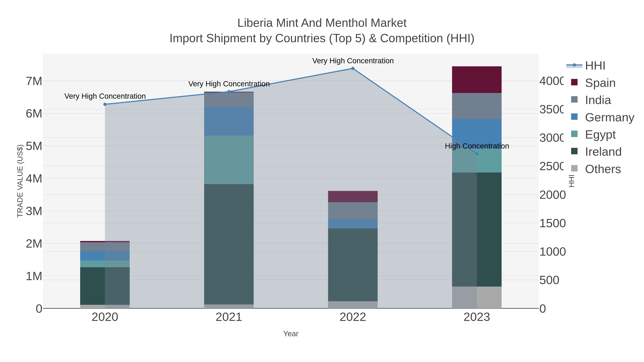Click the HHI data point for 2023

pos(477,154)
